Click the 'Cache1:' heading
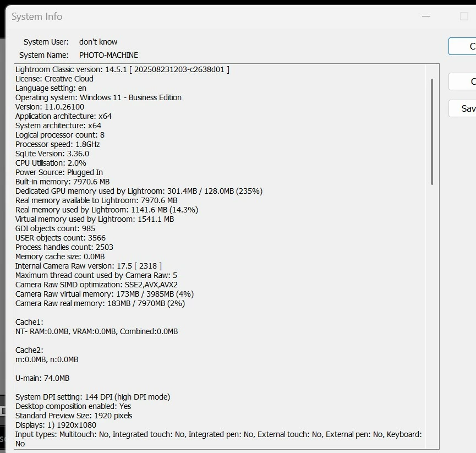Screen dimensions: 476x453 click(x=30, y=322)
